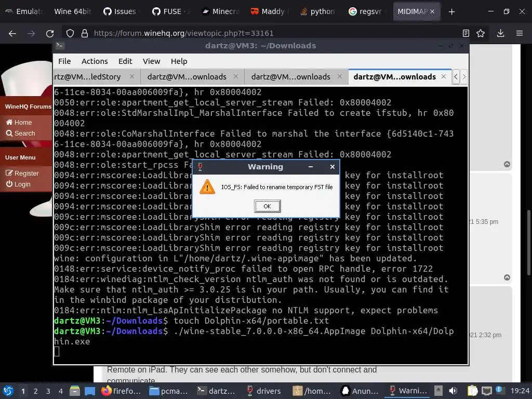The image size is (532, 399).
Task: Close the active rightmost terminal tab
Action: tap(444, 77)
